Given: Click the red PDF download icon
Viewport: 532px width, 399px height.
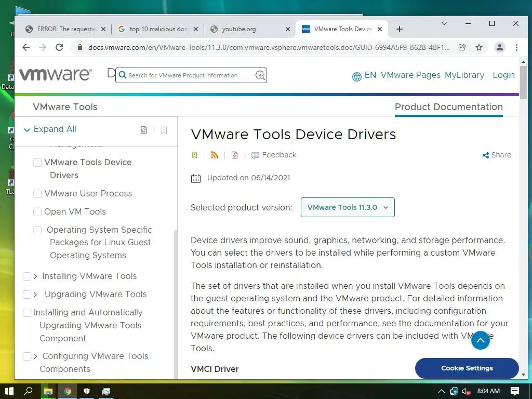Looking at the screenshot, I should (234, 155).
